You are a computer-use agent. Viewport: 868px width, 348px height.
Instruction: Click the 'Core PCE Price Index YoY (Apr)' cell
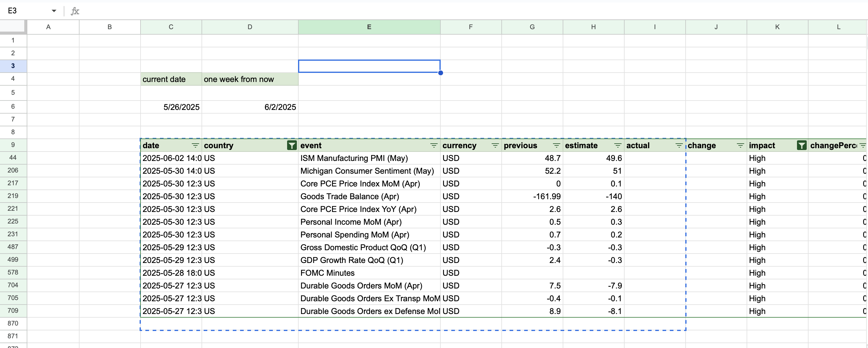pyautogui.click(x=369, y=209)
